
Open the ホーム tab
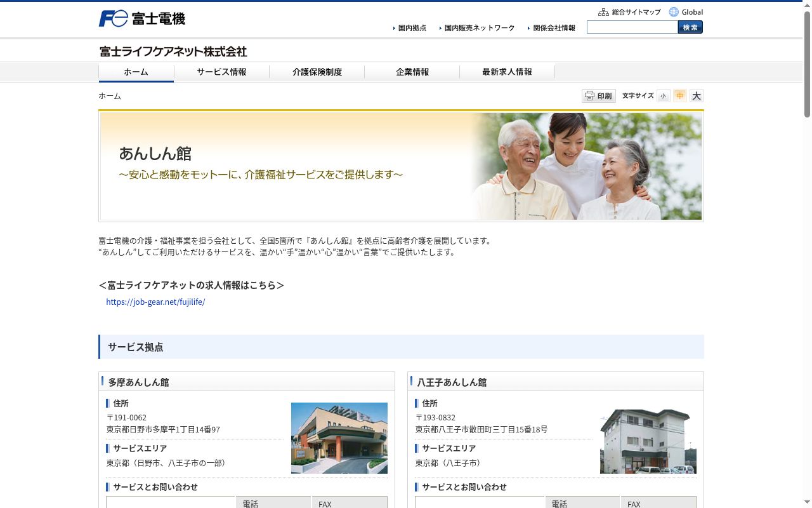[x=136, y=72]
